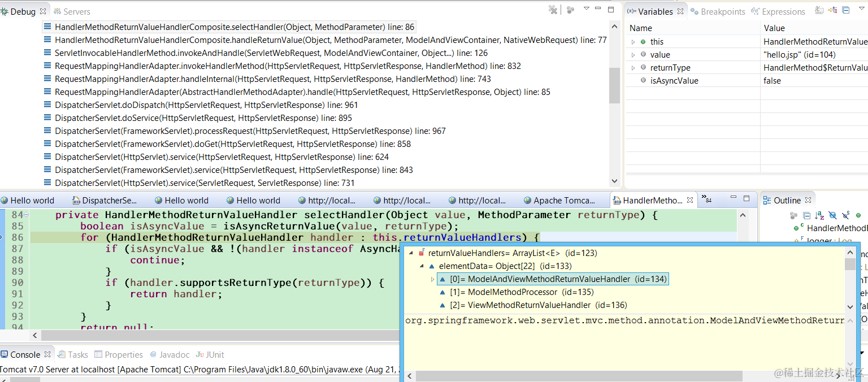The height and width of the screenshot is (382, 868).
Task: Click the inspect popup tree scroll-down arrow
Action: [x=850, y=307]
